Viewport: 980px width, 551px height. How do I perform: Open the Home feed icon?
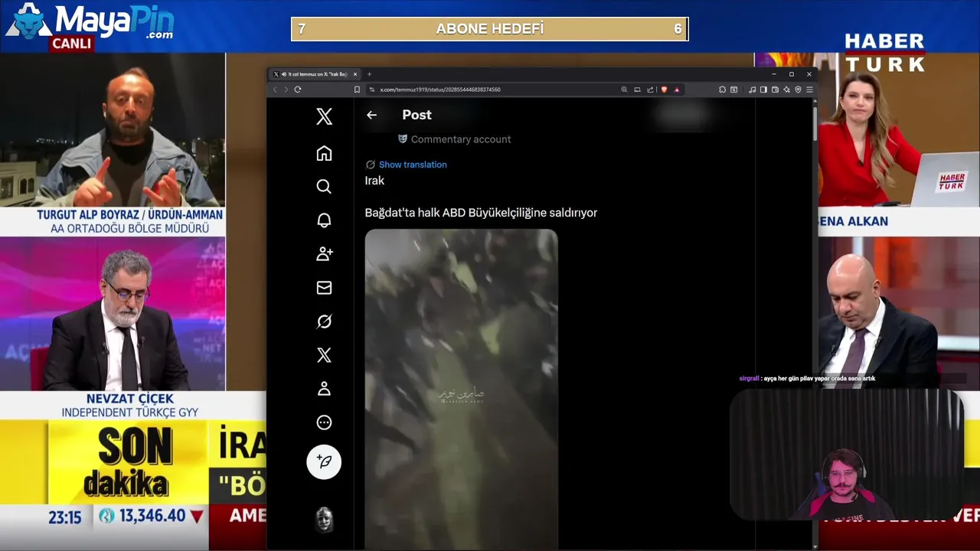click(x=324, y=153)
